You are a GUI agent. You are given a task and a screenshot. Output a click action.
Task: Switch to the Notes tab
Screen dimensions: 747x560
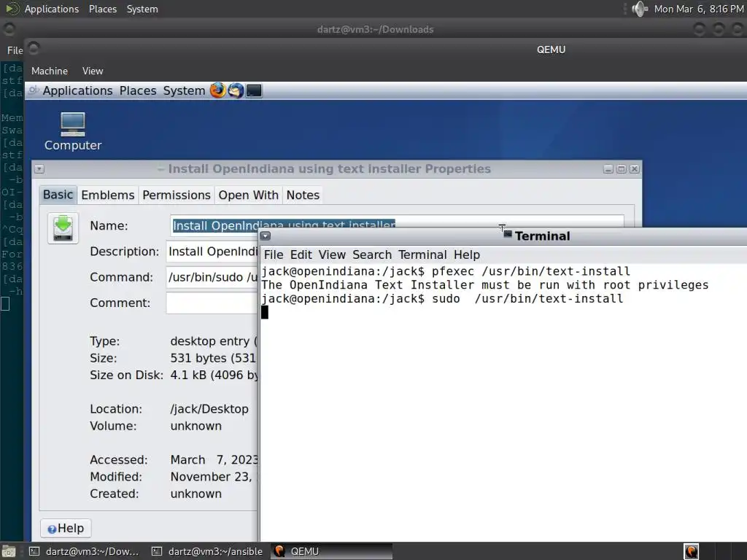pyautogui.click(x=303, y=195)
